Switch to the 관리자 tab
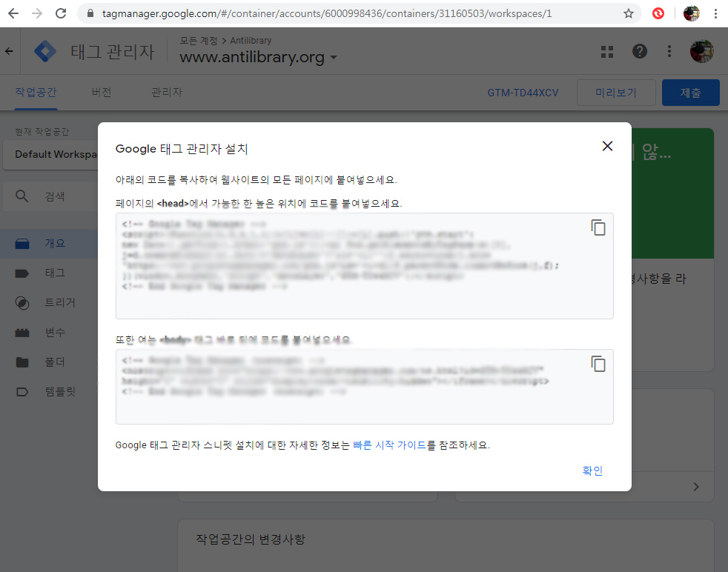Screen dimensions: 728x572 pyautogui.click(x=167, y=93)
